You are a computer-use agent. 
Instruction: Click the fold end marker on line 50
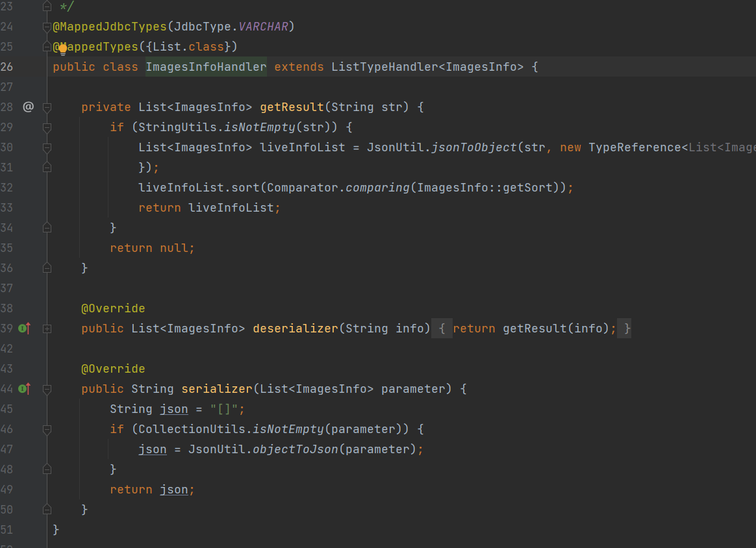click(47, 510)
